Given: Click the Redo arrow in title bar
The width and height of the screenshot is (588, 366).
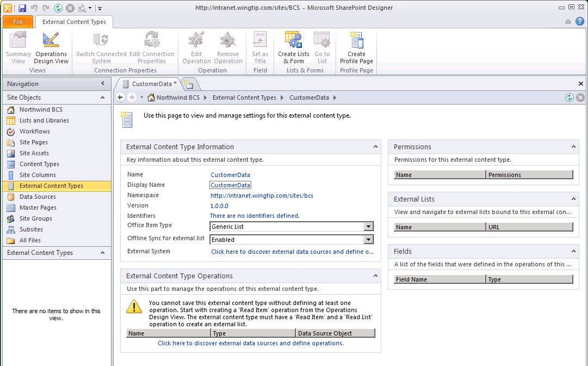Looking at the screenshot, I should click(x=46, y=8).
